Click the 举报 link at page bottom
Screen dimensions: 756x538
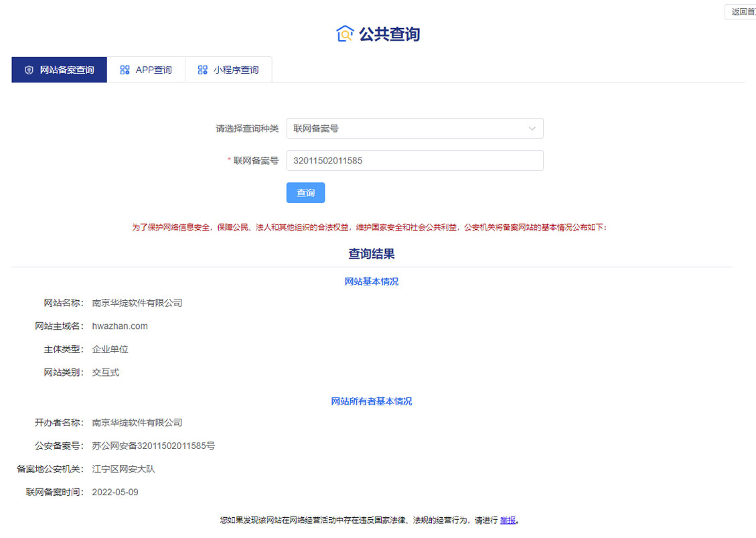point(508,520)
